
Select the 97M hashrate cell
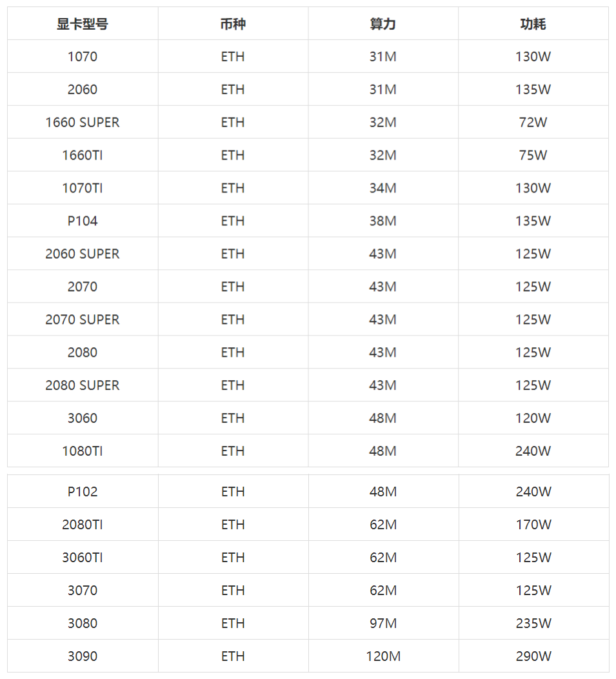tap(383, 623)
